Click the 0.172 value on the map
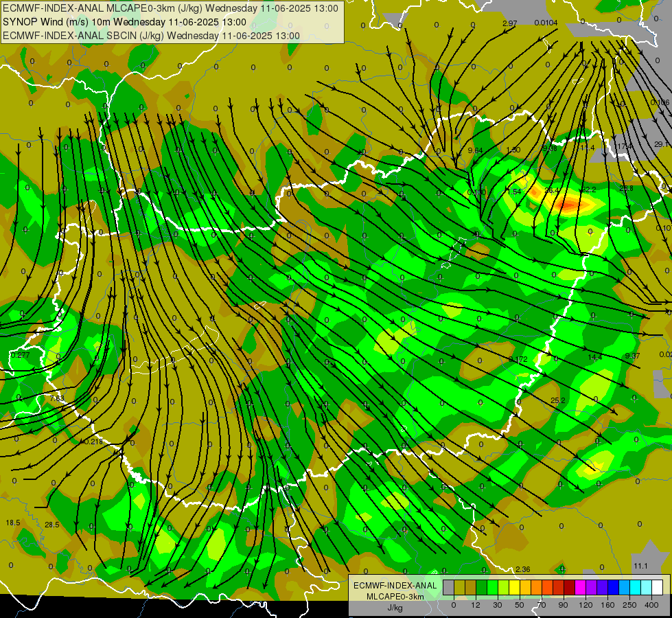 518,359
